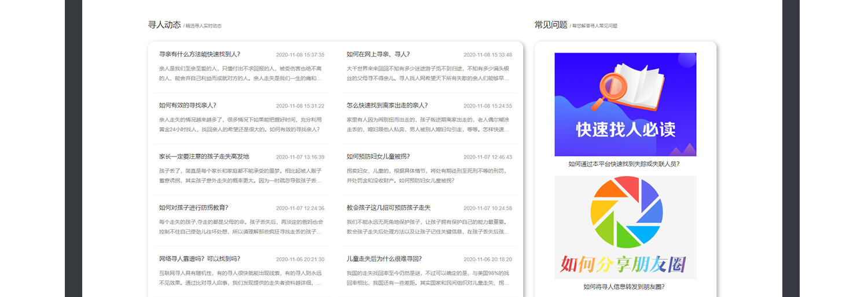
Task: Click summary starting 亲人是我们至亲至爱的人
Action: (x=240, y=73)
